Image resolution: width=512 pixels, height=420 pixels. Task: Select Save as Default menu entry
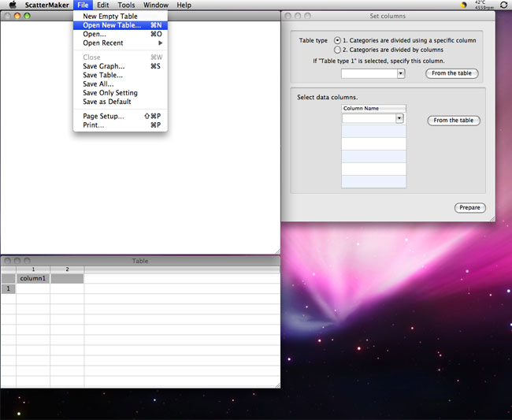[x=121, y=102]
